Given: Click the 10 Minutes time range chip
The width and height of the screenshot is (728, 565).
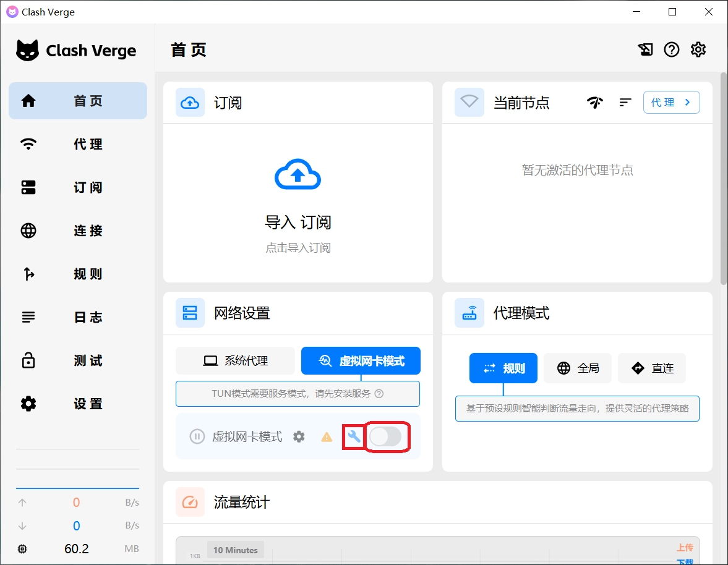Looking at the screenshot, I should click(x=236, y=550).
